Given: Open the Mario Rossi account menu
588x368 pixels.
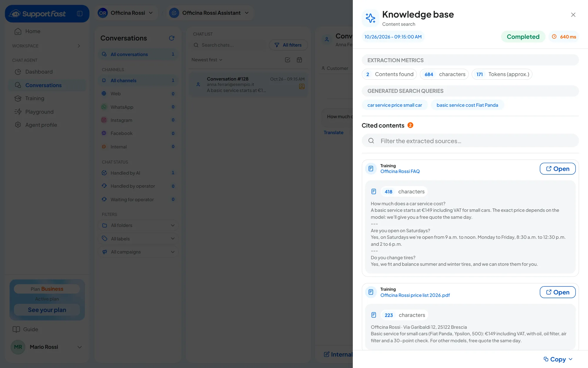Looking at the screenshot, I should point(47,347).
